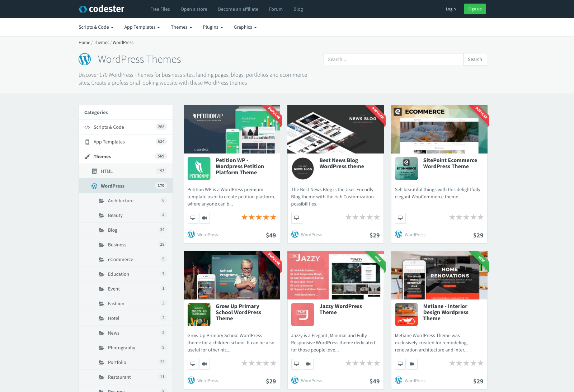The image size is (574, 392).
Task: Click the video camera icon on Metiane theme card
Action: coord(412,364)
